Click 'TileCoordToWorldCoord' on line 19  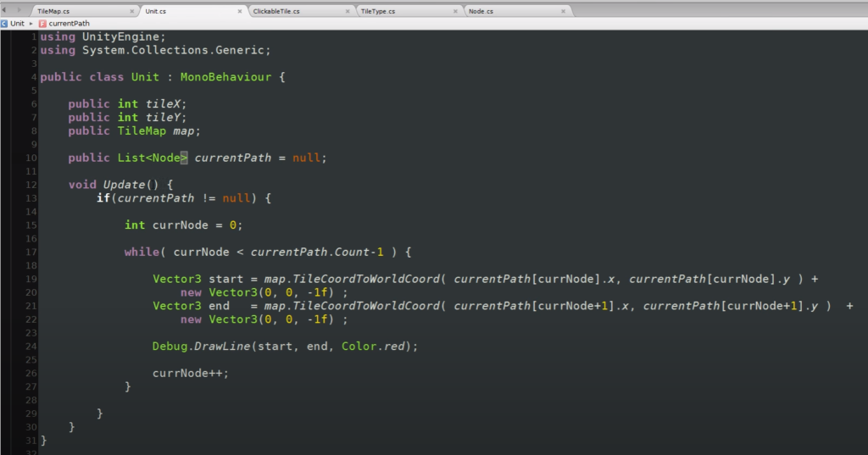[365, 279]
